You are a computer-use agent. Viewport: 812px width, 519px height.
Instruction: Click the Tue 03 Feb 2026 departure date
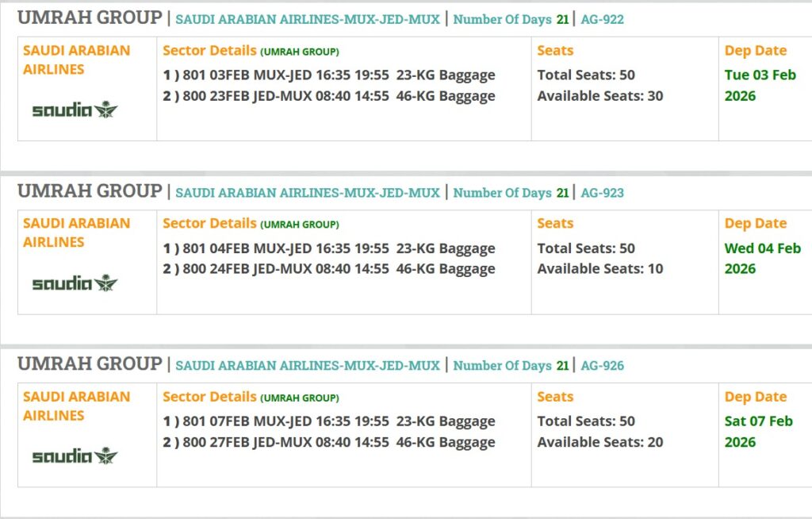click(x=760, y=85)
